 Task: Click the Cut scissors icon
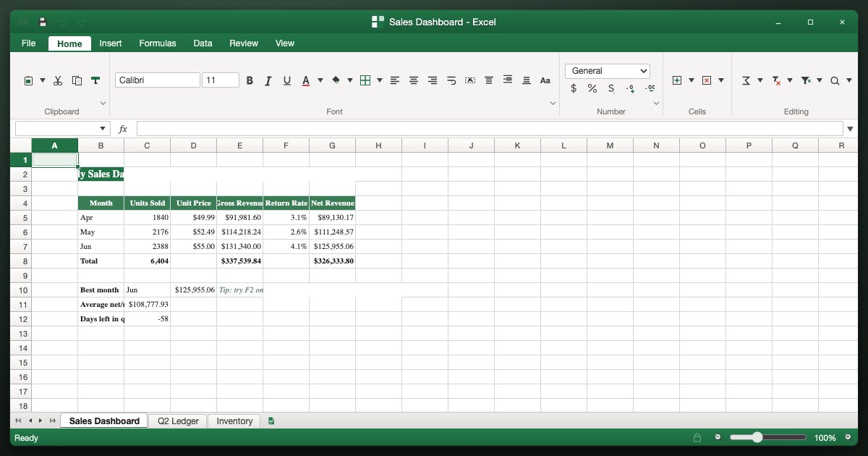(58, 80)
